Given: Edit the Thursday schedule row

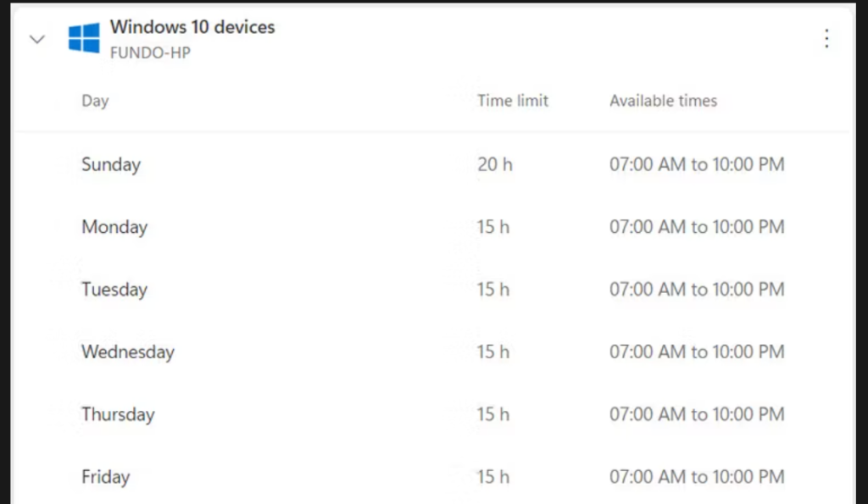Looking at the screenshot, I should point(118,414).
